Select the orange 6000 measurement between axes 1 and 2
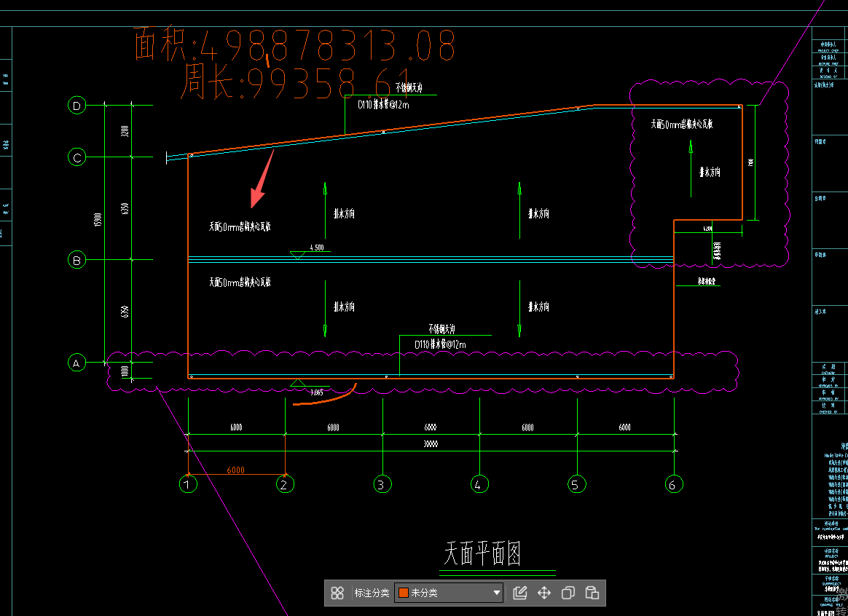The width and height of the screenshot is (848, 616). (x=236, y=470)
